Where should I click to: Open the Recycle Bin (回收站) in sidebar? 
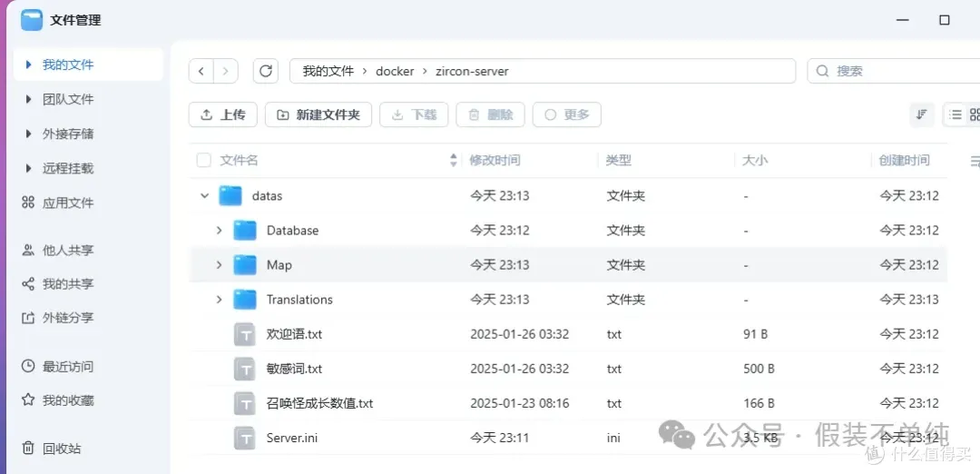(61, 449)
